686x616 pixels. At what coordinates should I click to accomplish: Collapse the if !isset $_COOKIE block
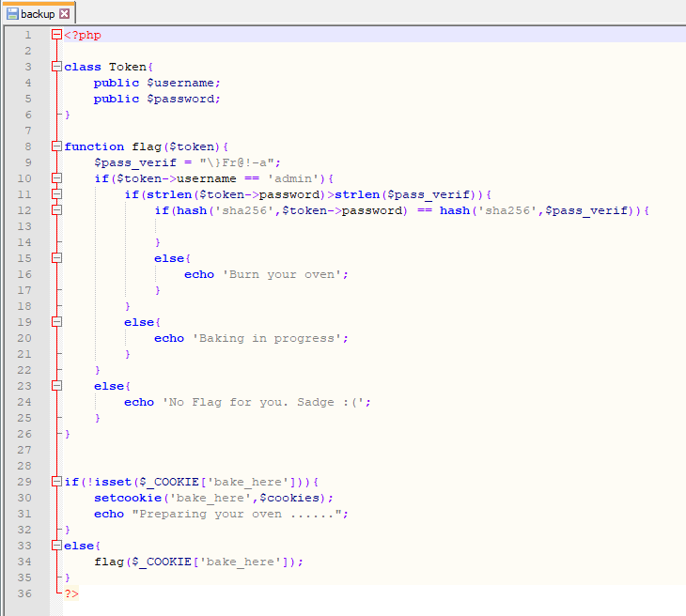(57, 482)
